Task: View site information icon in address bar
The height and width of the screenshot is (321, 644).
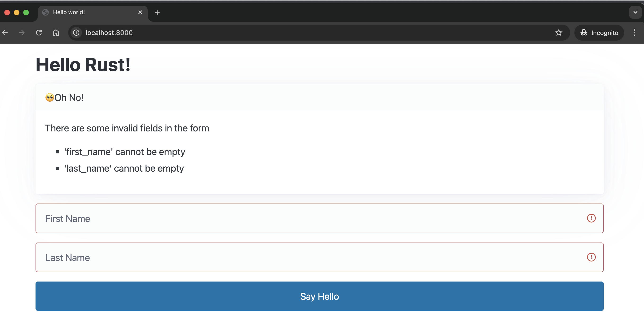Action: coord(76,33)
